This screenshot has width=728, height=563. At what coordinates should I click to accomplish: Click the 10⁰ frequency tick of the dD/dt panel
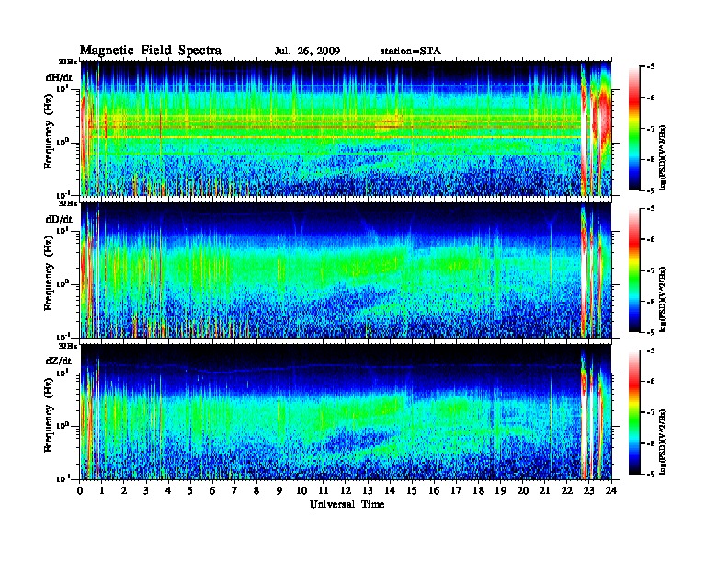click(x=63, y=284)
